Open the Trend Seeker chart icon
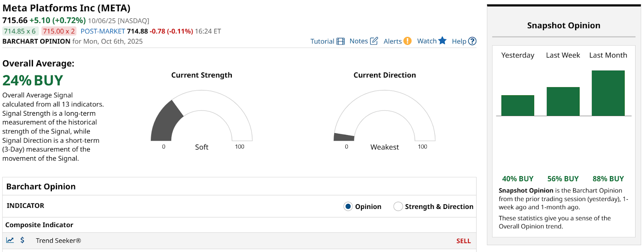 (10, 240)
